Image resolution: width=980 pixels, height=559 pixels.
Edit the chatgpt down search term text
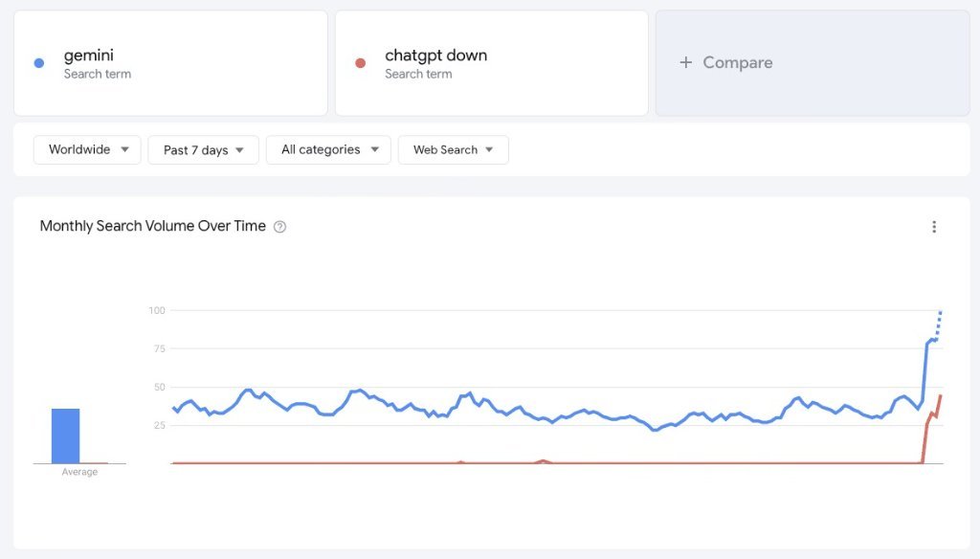click(435, 56)
